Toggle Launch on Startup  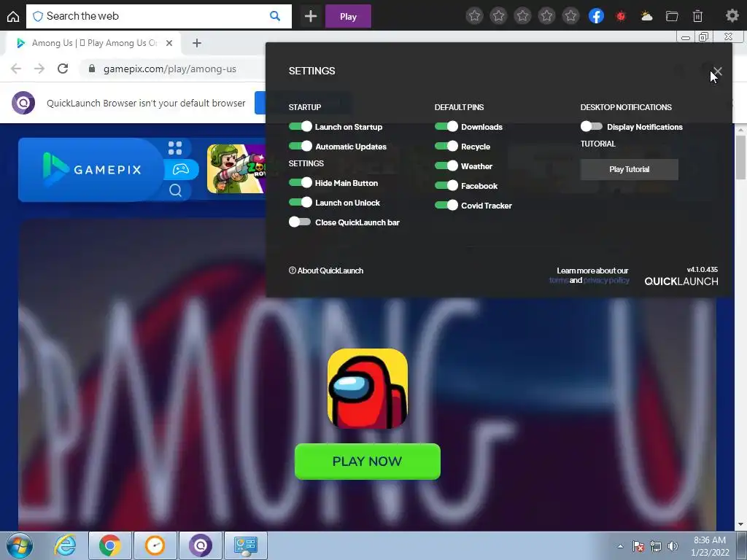tap(300, 127)
